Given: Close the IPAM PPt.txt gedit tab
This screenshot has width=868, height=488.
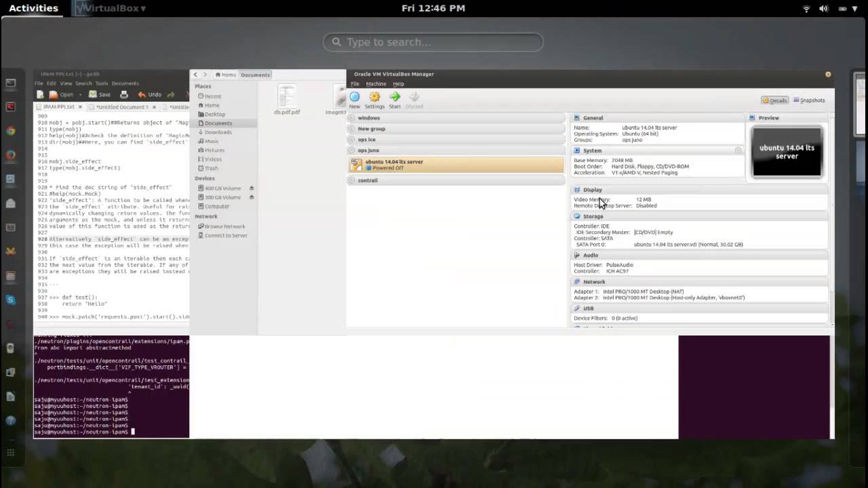Looking at the screenshot, I should [x=80, y=107].
